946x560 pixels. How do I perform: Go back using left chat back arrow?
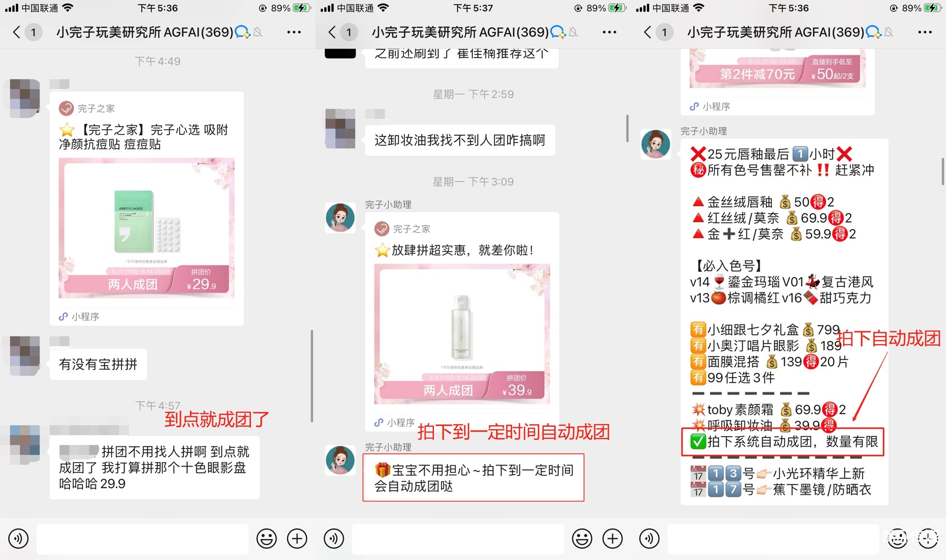pyautogui.click(x=17, y=32)
